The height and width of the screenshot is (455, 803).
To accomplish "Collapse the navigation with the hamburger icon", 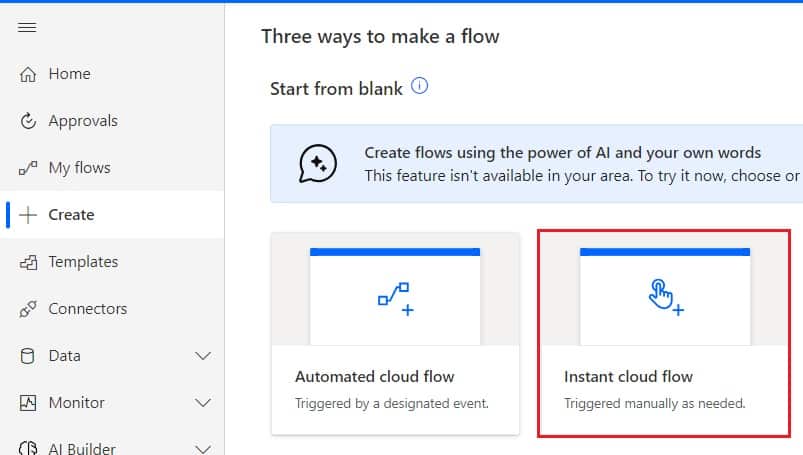I will tap(27, 27).
